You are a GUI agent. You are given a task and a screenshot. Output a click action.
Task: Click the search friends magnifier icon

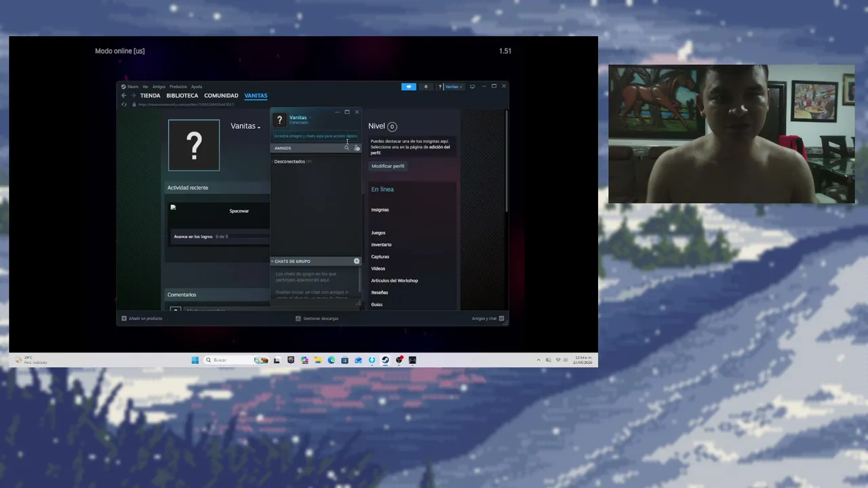click(x=347, y=148)
